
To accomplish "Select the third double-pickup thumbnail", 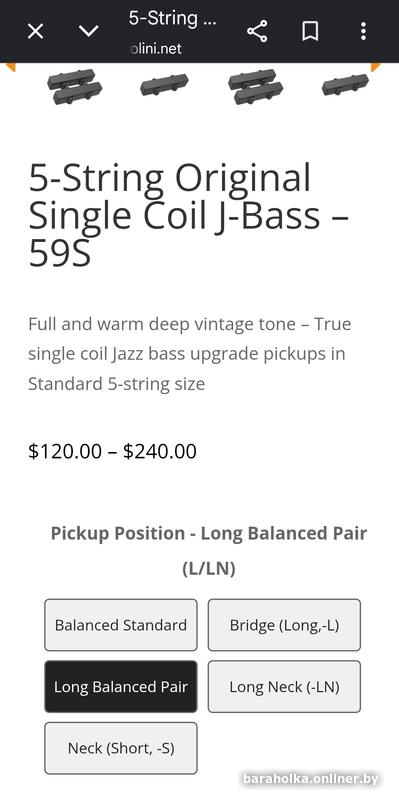I will click(x=256, y=86).
